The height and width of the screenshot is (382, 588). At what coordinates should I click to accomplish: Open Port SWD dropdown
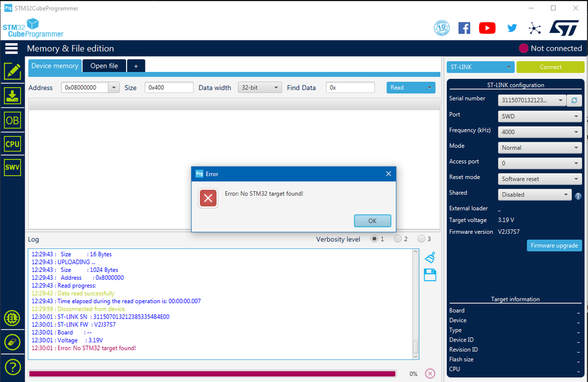pos(540,116)
